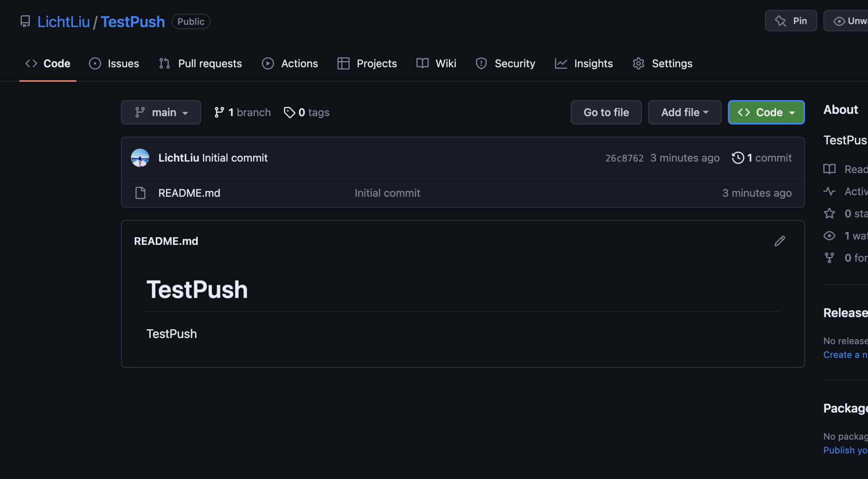Viewport: 868px width, 479px height.
Task: Click LichtLiu's avatar thumbnail
Action: pyautogui.click(x=140, y=157)
